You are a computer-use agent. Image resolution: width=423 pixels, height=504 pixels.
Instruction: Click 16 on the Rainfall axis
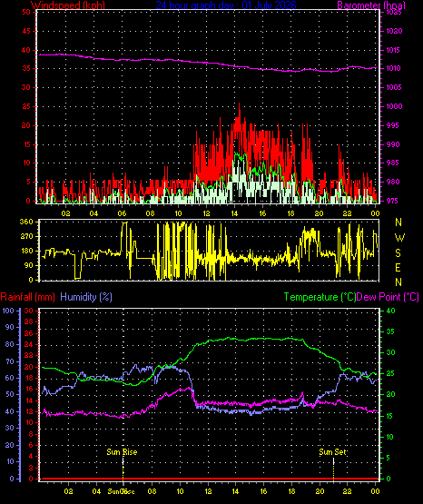click(x=29, y=390)
